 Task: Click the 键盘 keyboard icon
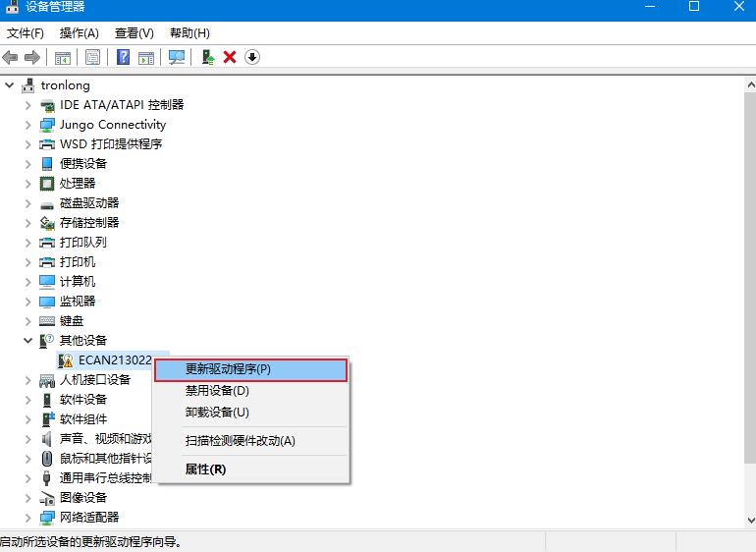(x=47, y=321)
